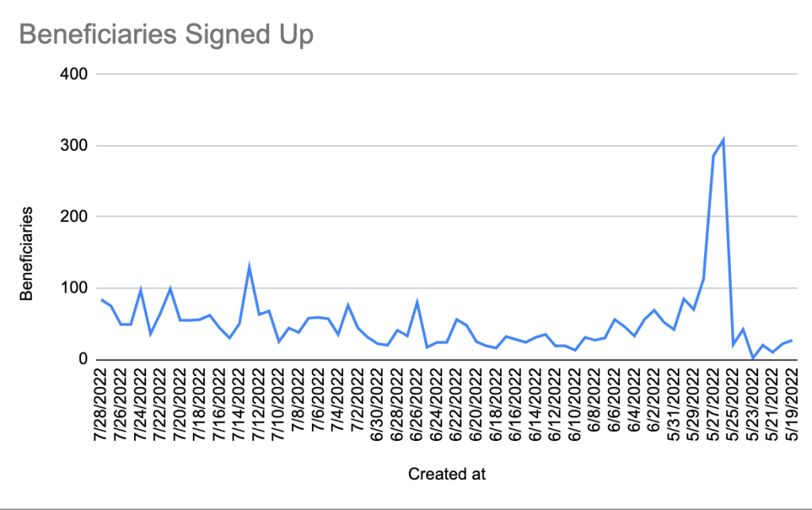Viewport: 812px width, 510px height.
Task: Select the 6/26/2022 date label
Action: pos(418,406)
